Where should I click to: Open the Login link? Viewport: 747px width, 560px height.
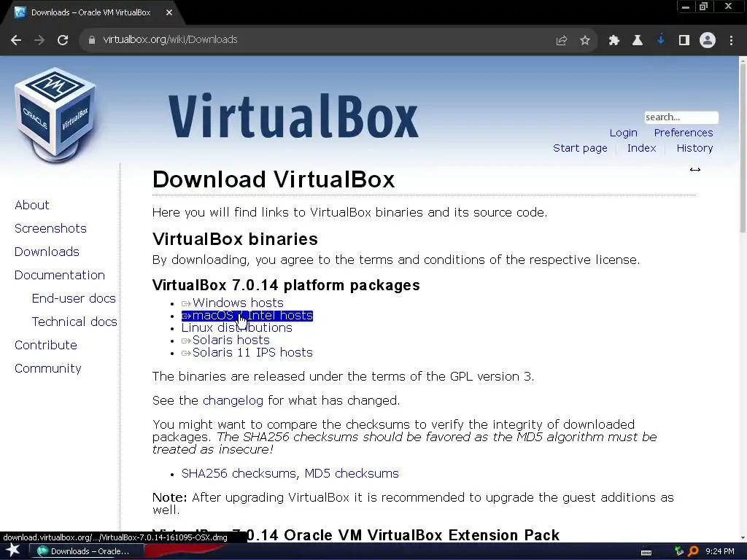tap(623, 133)
